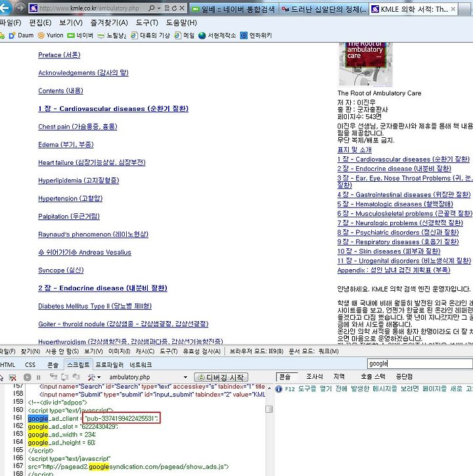Switch to the 프로파일러 tab
The height and width of the screenshot is (476, 473).
[x=109, y=364]
